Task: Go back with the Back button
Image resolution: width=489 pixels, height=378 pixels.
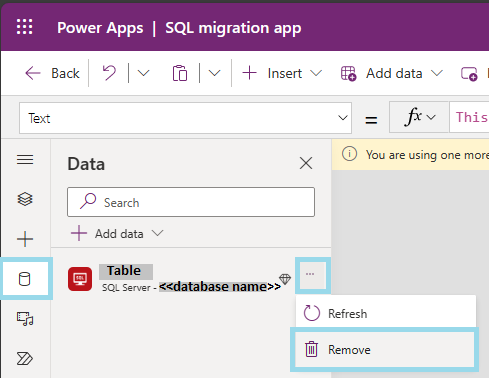Action: click(x=52, y=73)
